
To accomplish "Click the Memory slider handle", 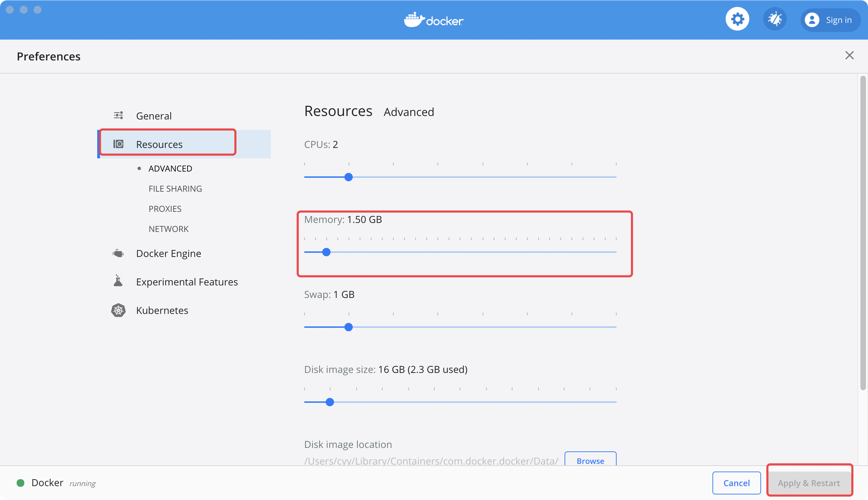I will 326,252.
